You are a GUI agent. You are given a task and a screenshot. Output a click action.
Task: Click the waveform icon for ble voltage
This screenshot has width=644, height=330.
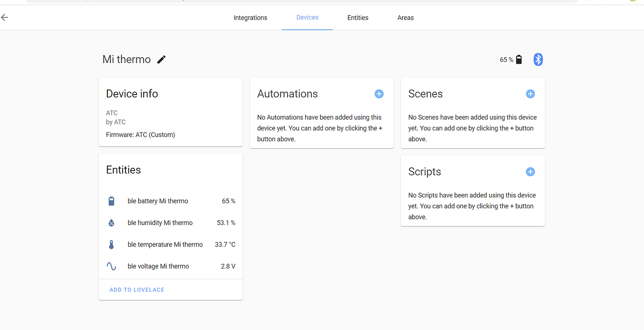click(111, 266)
